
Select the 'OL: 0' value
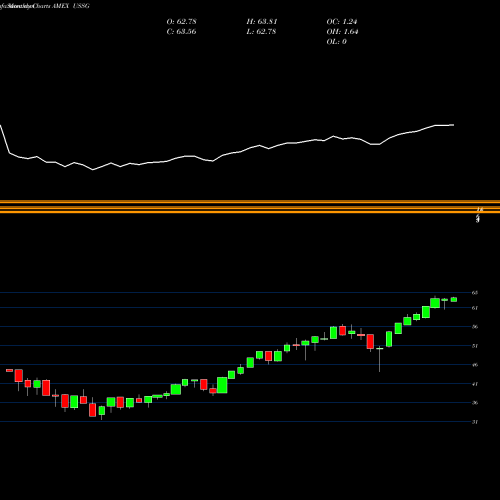336,42
